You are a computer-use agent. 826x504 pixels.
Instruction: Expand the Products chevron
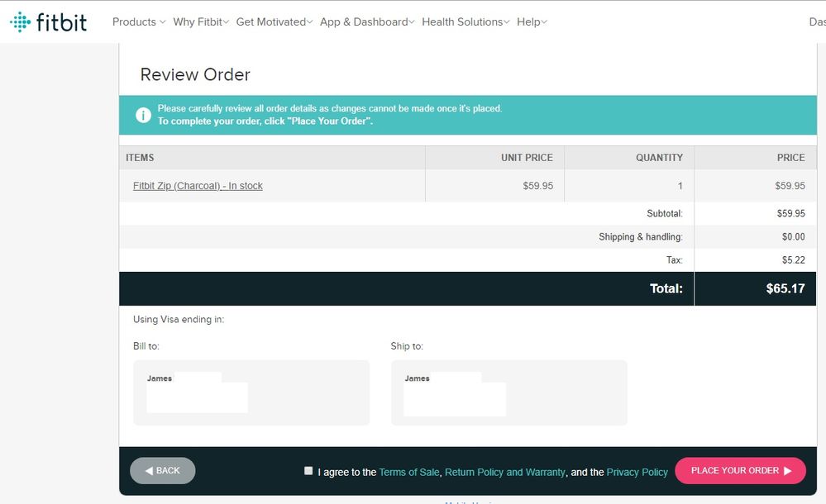pyautogui.click(x=162, y=22)
